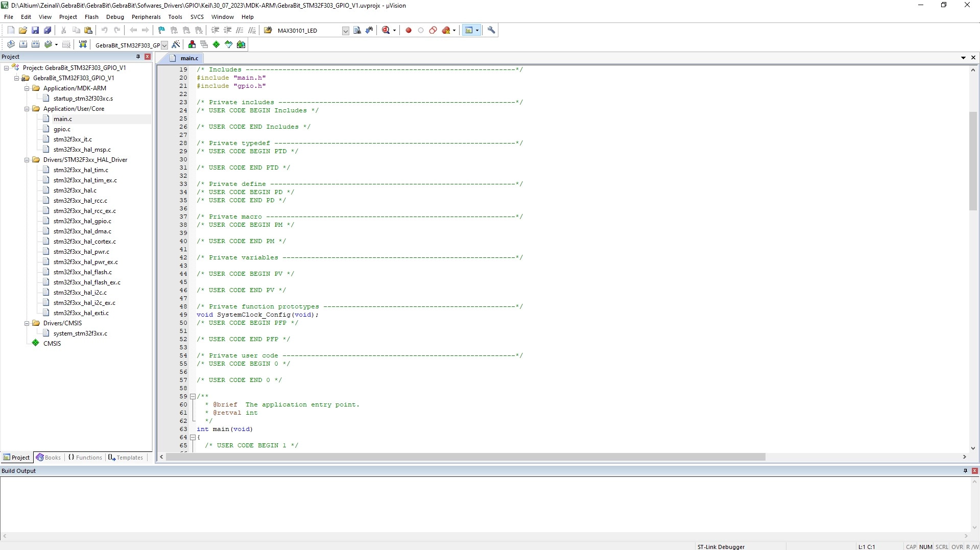Click Select Software Packs icon
The width and height of the screenshot is (980, 550).
click(x=229, y=44)
